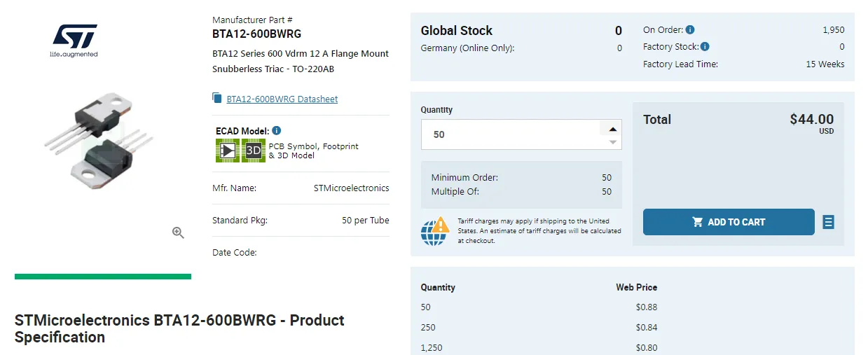868x355 pixels.
Task: Click the Multiple Of label
Action: 455,191
